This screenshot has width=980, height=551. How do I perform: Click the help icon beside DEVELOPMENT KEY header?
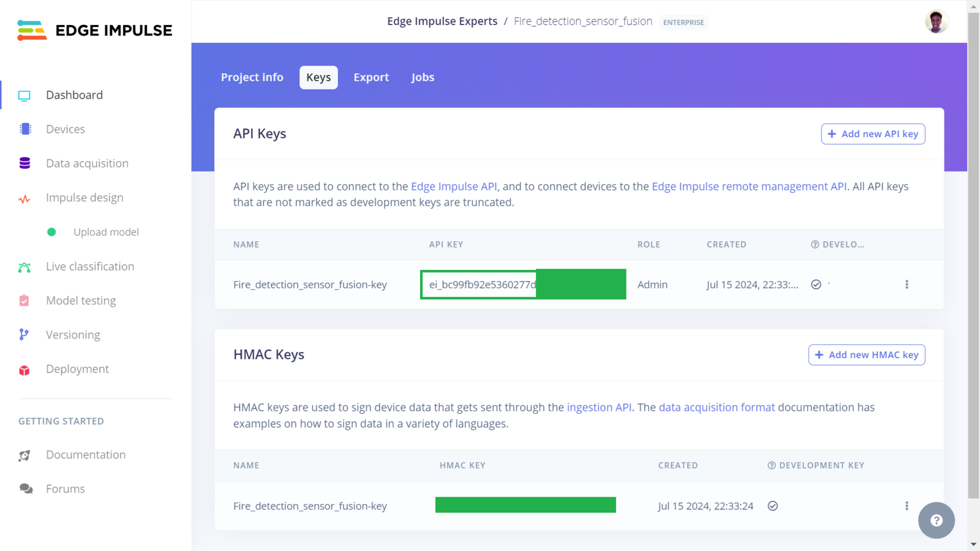coord(772,465)
